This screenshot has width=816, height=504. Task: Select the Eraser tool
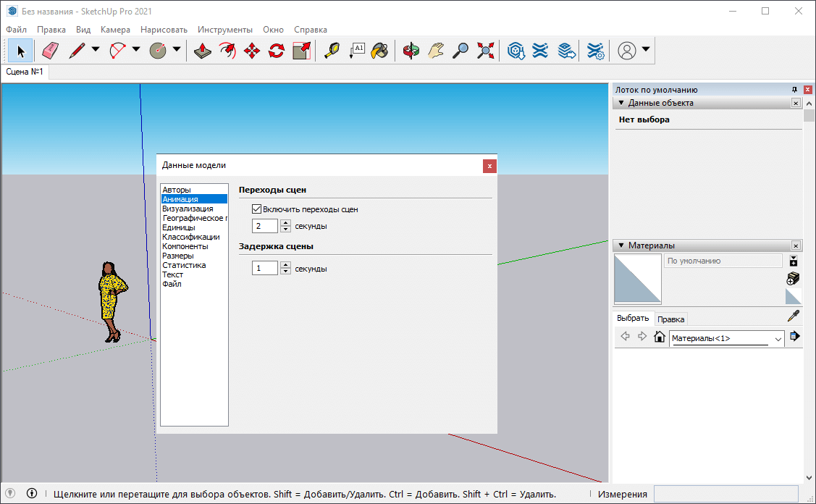click(x=49, y=51)
